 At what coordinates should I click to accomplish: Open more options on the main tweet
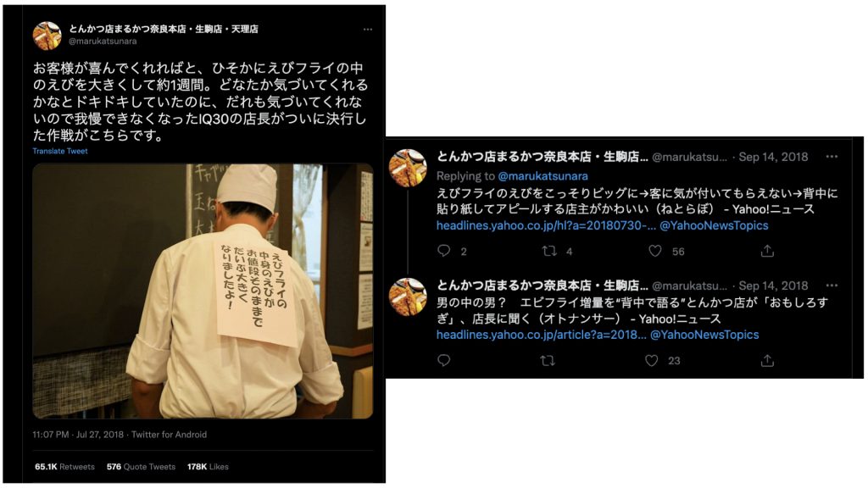click(368, 30)
